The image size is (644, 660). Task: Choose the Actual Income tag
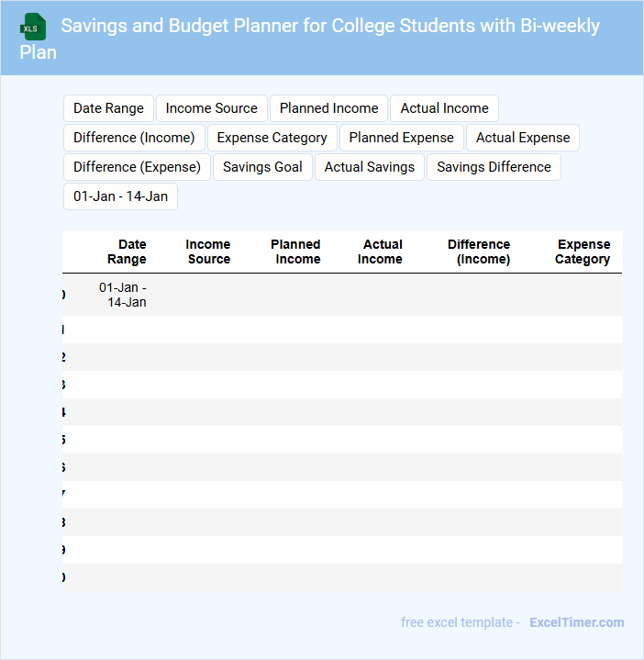tap(444, 108)
